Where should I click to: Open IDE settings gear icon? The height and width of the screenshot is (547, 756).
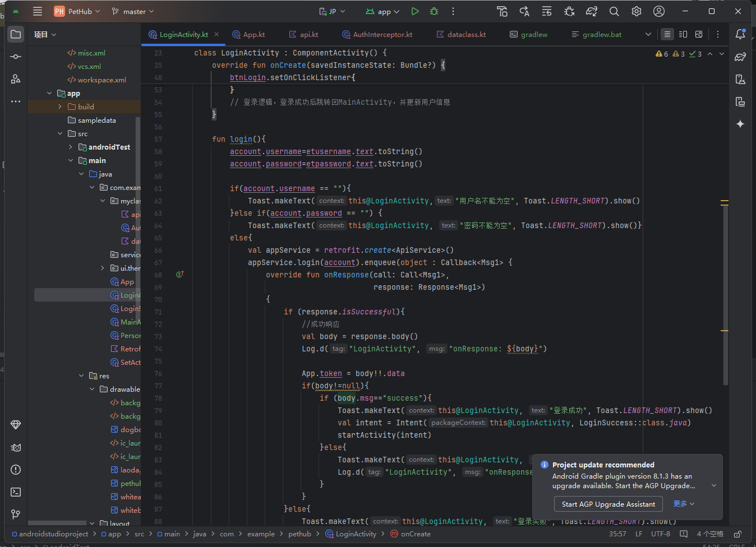pos(637,11)
